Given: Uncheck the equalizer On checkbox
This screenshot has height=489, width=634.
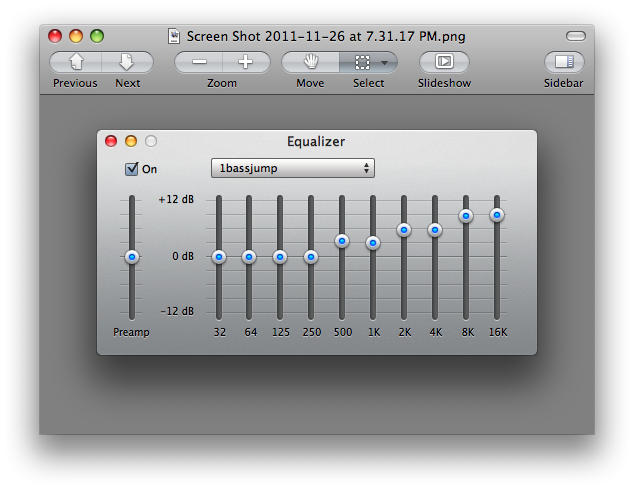Looking at the screenshot, I should (131, 169).
